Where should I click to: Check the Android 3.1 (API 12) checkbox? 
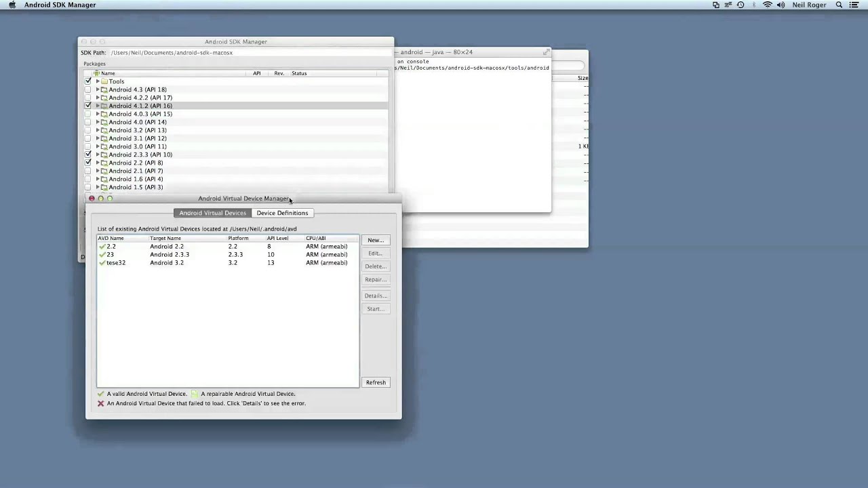pyautogui.click(x=87, y=138)
